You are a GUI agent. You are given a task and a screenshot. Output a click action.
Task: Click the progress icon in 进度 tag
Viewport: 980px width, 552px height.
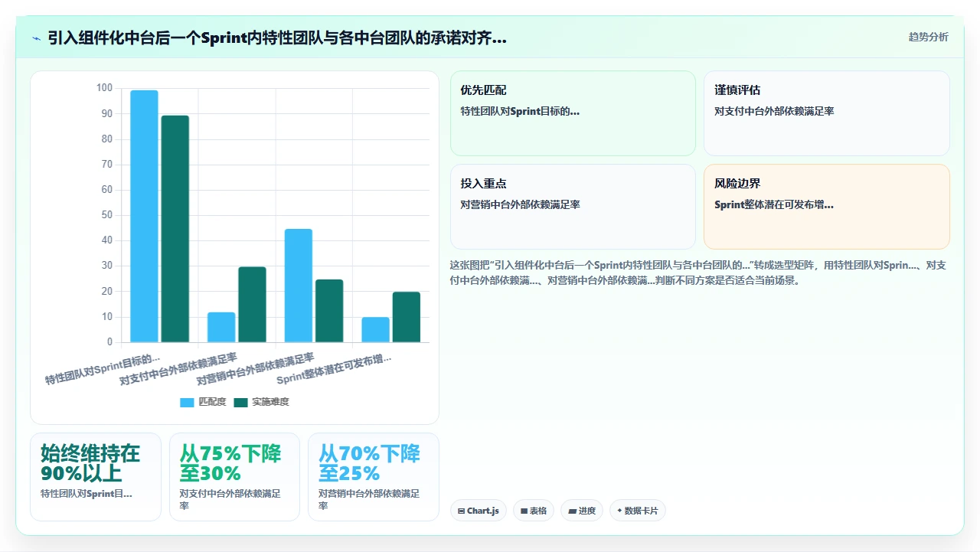coord(572,511)
